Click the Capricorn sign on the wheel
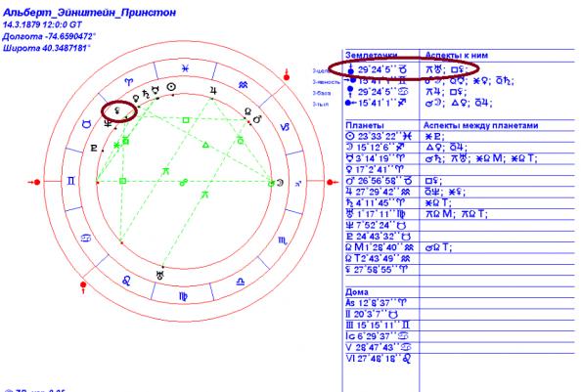Screen dimensions: 581x392 (285, 127)
